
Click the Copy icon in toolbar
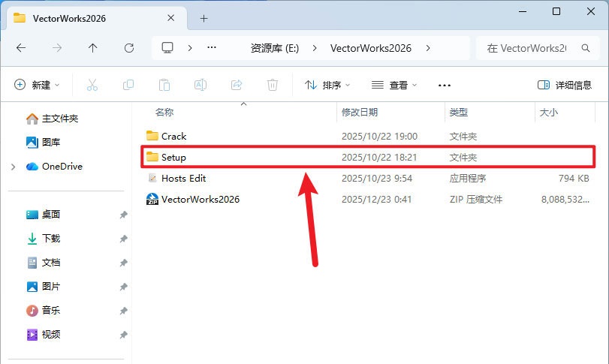[x=128, y=85]
